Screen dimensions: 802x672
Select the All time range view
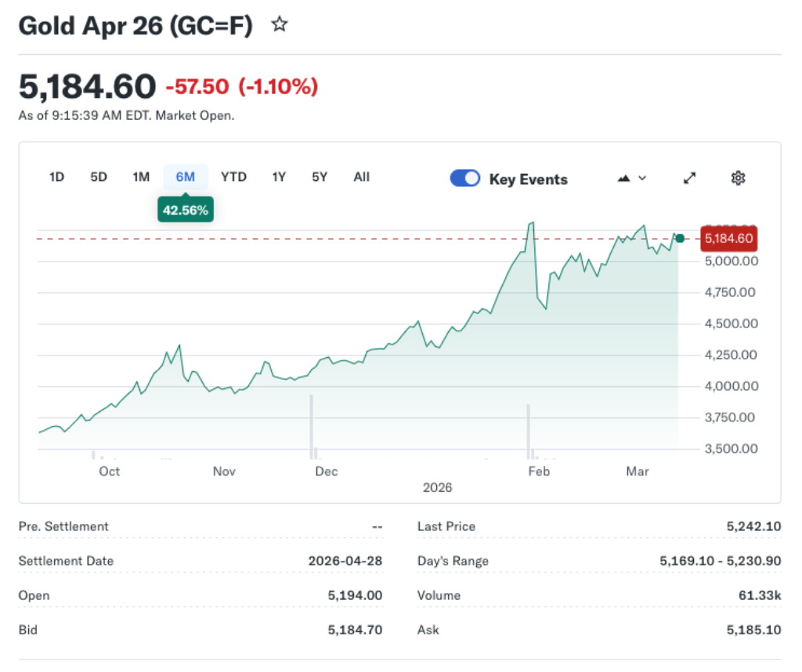click(x=361, y=177)
